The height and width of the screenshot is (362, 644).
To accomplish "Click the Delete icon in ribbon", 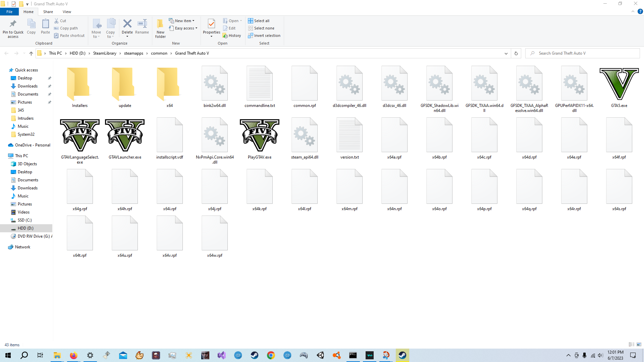I will (x=127, y=24).
